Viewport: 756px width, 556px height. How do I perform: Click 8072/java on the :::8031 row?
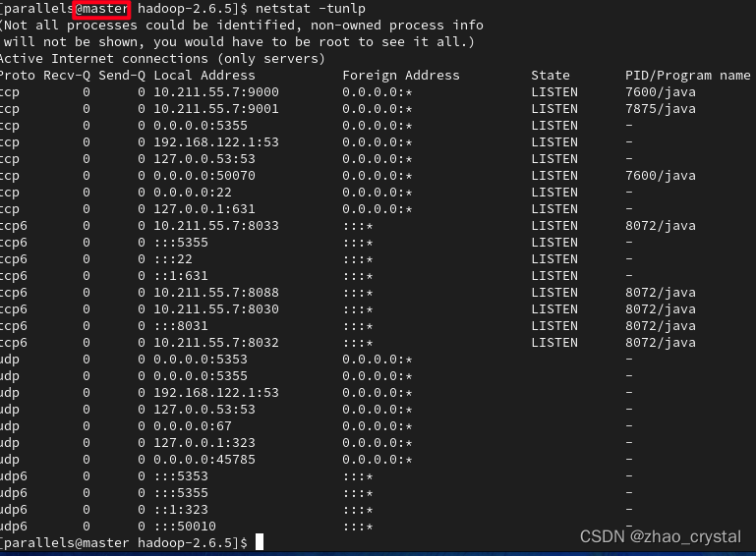(x=660, y=326)
